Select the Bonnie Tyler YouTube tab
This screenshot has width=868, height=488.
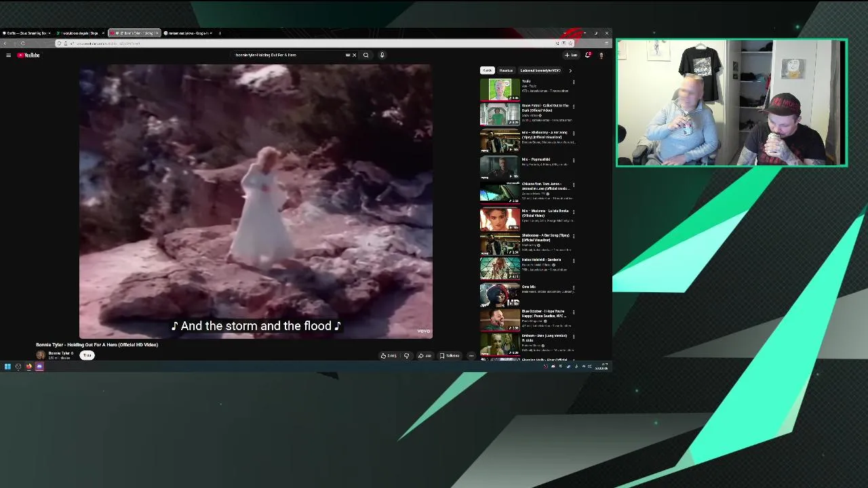[134, 33]
